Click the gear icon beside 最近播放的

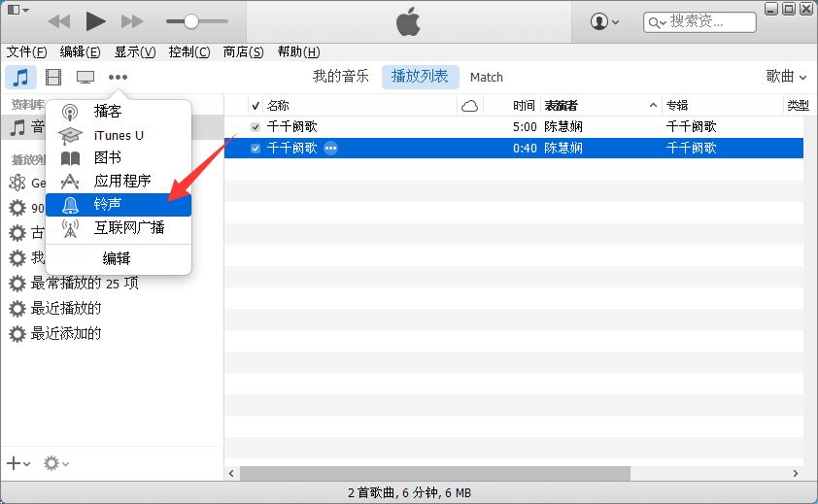[17, 309]
